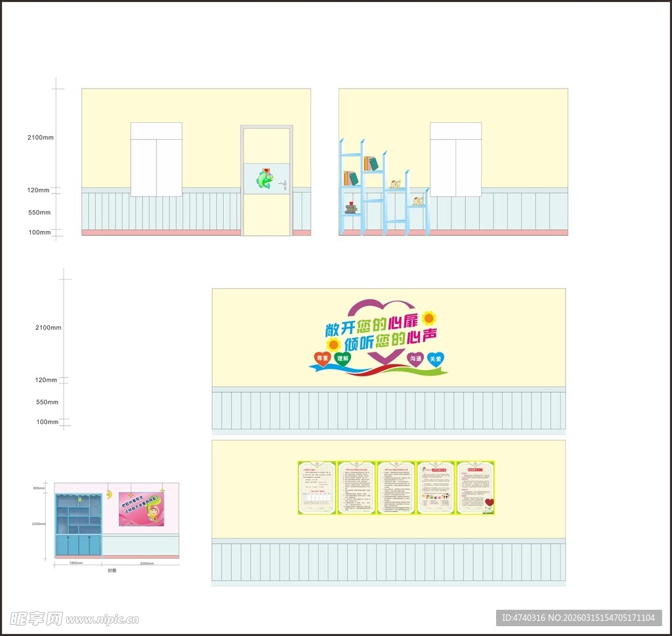Select the first notice board with table

click(318, 487)
